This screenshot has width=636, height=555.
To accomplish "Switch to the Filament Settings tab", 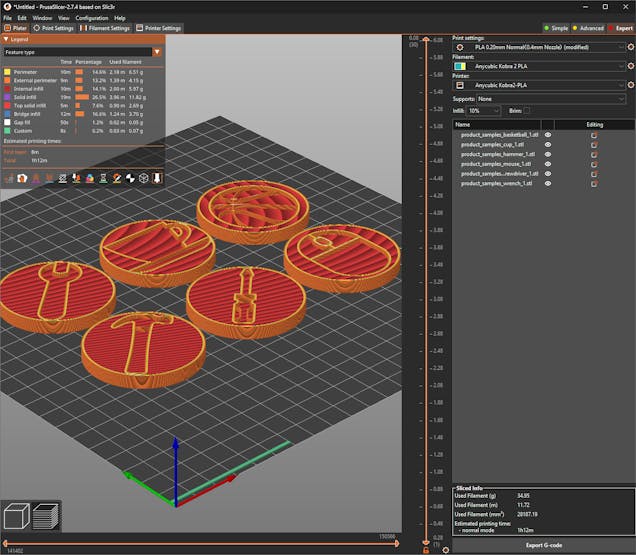I will pyautogui.click(x=104, y=28).
